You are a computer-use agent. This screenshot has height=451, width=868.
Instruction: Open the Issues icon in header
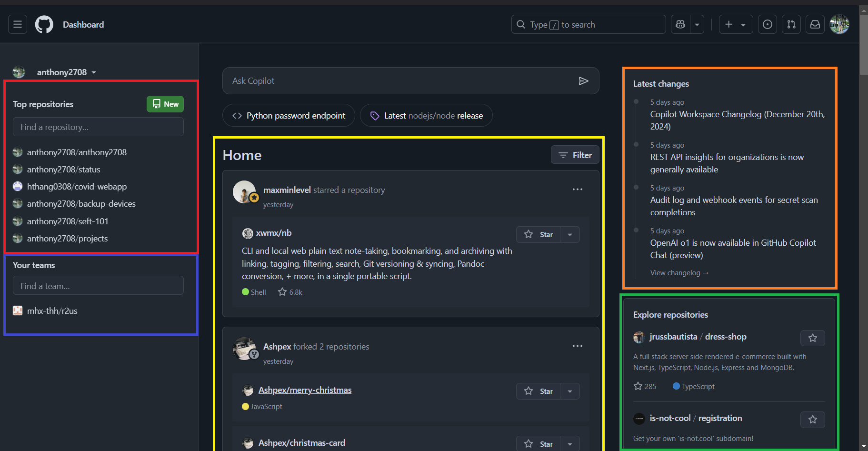click(x=768, y=24)
